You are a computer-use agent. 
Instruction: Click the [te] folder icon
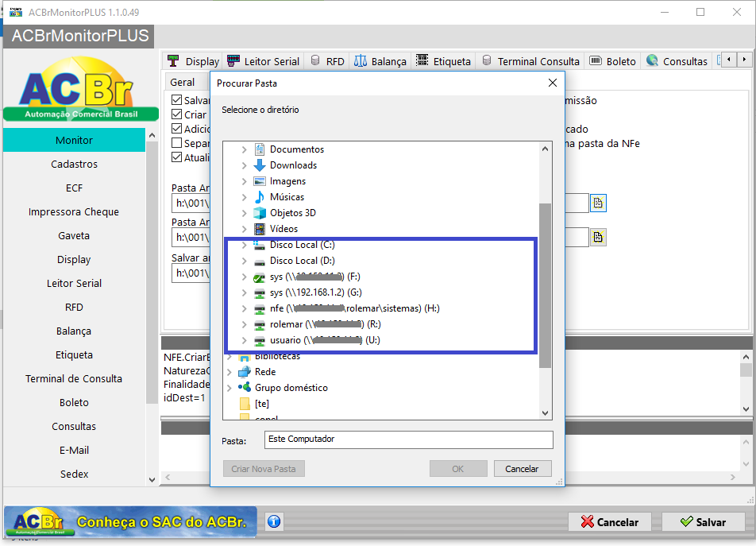point(245,403)
